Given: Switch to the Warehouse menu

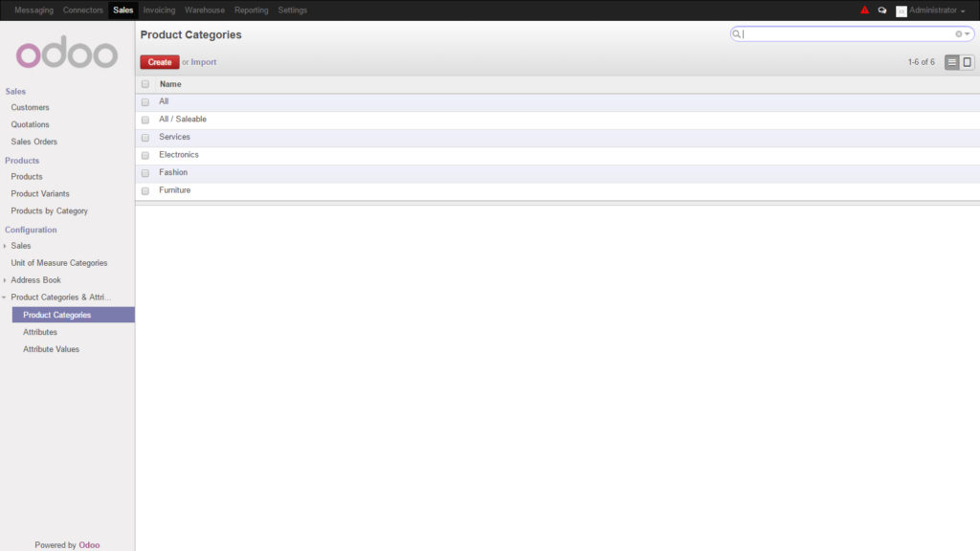Looking at the screenshot, I should 204,10.
